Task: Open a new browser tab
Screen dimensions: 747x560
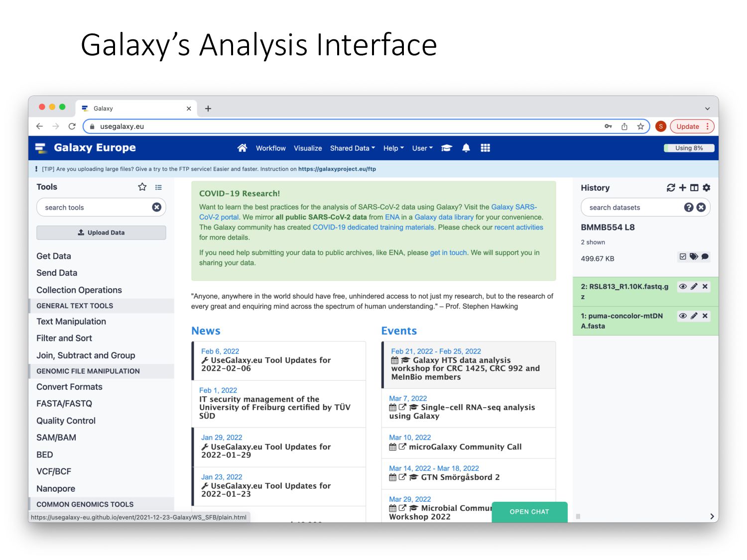Action: (x=208, y=109)
